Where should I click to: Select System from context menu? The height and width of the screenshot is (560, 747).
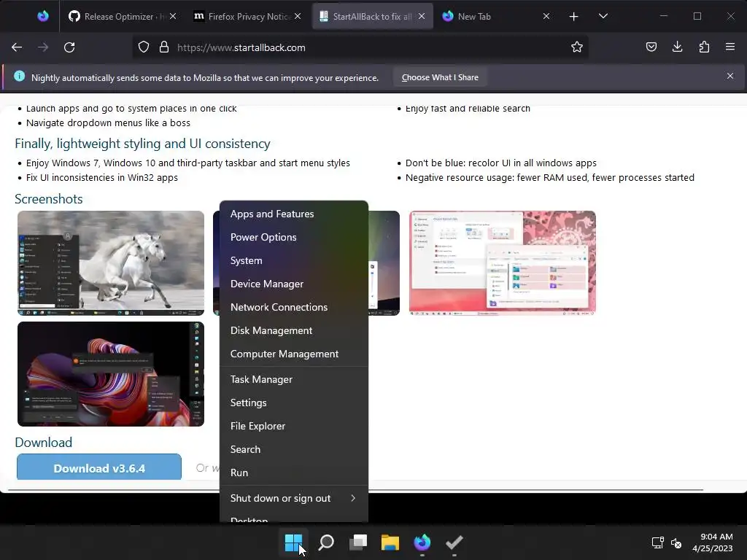pos(293,260)
